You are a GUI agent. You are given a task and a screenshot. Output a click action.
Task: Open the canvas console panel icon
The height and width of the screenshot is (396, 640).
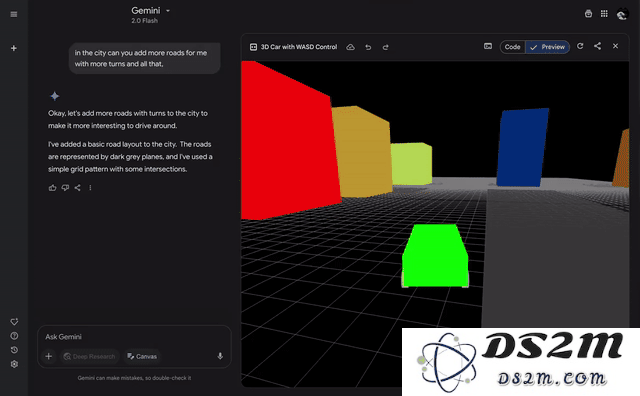pos(488,46)
